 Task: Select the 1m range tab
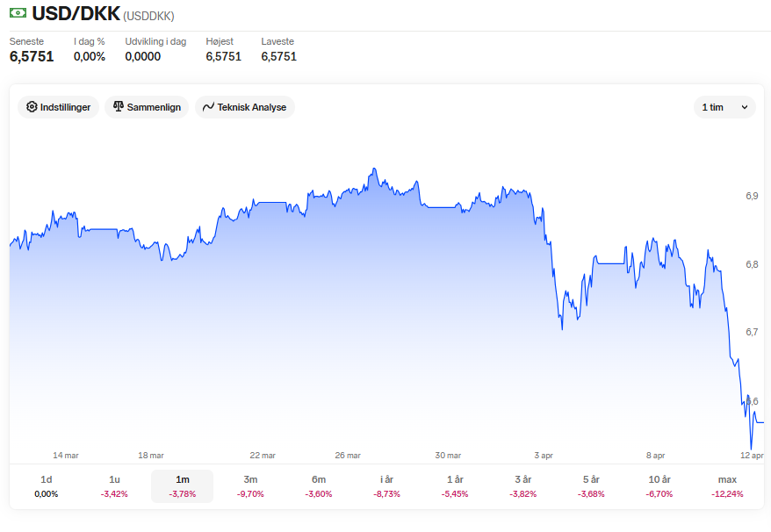pyautogui.click(x=183, y=486)
